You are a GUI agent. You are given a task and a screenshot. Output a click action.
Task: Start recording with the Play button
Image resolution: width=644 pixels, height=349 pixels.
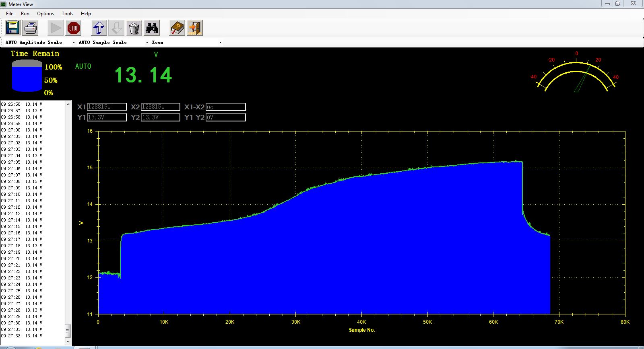[x=56, y=28]
